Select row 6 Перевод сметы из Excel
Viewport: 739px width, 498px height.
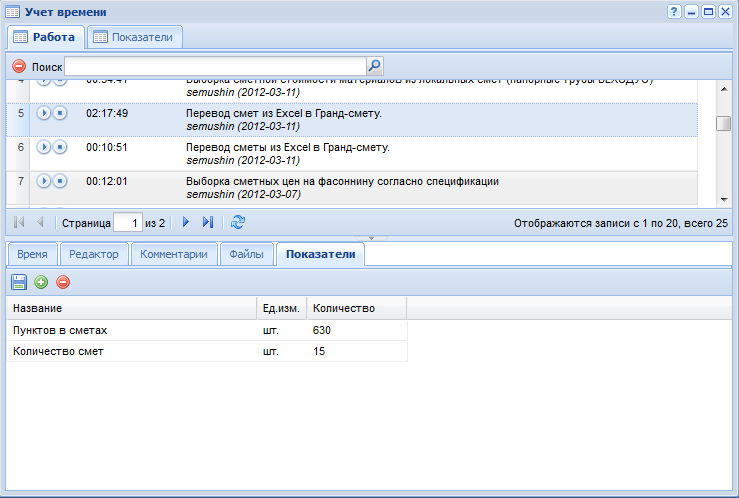(x=352, y=154)
